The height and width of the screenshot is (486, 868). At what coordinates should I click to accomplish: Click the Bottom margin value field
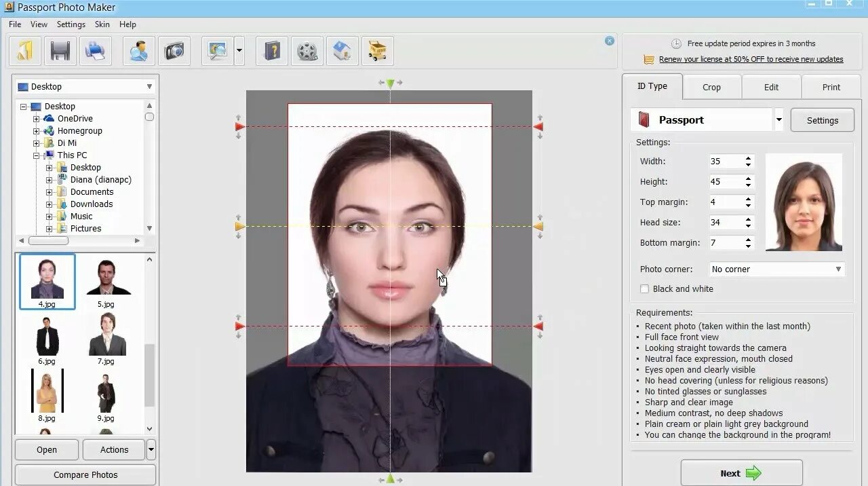(726, 243)
